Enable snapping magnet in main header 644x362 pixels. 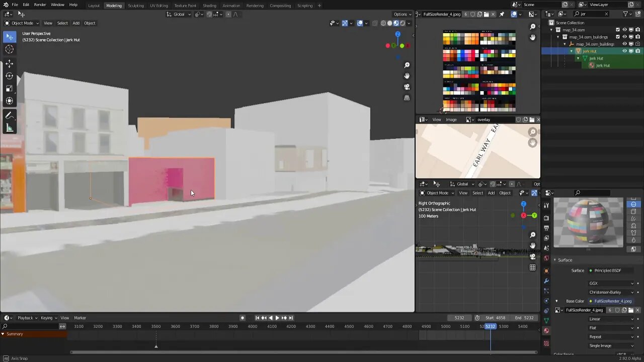tap(209, 14)
